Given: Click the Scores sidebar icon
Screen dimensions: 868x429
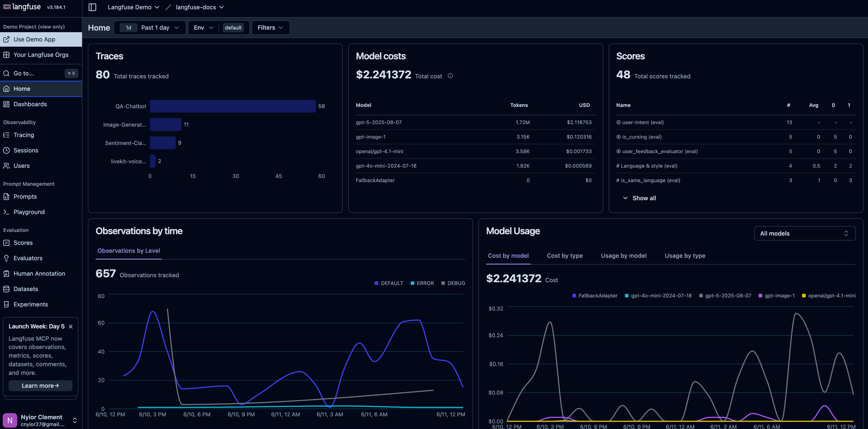Looking at the screenshot, I should 6,243.
